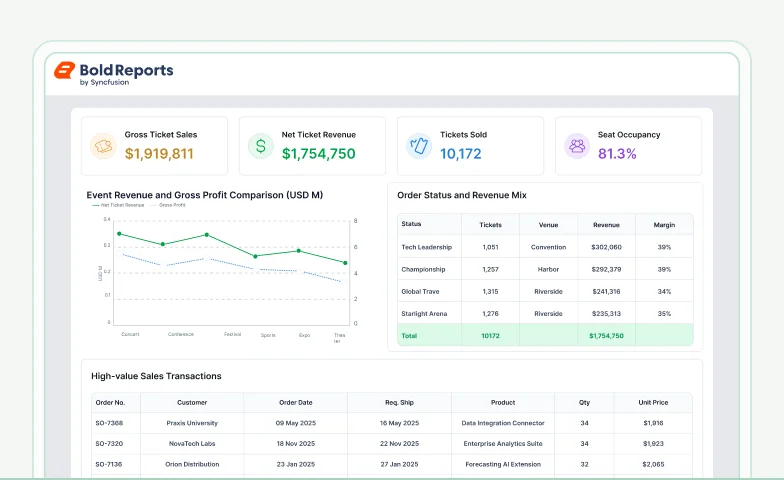Click the 09 May 2025 order date

296,423
